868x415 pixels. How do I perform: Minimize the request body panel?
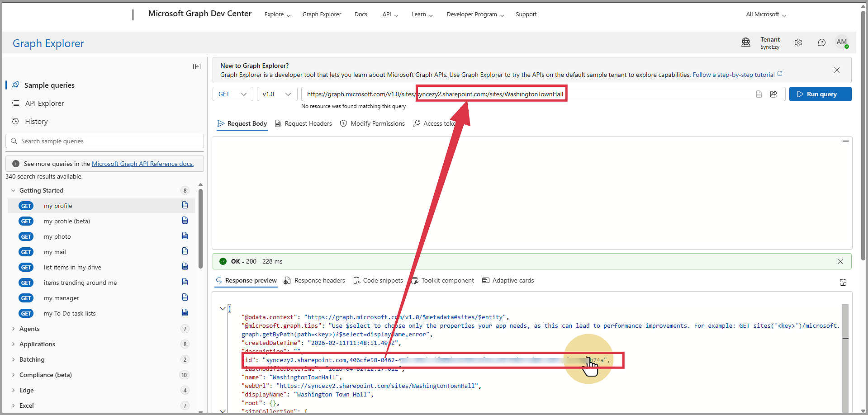(845, 141)
